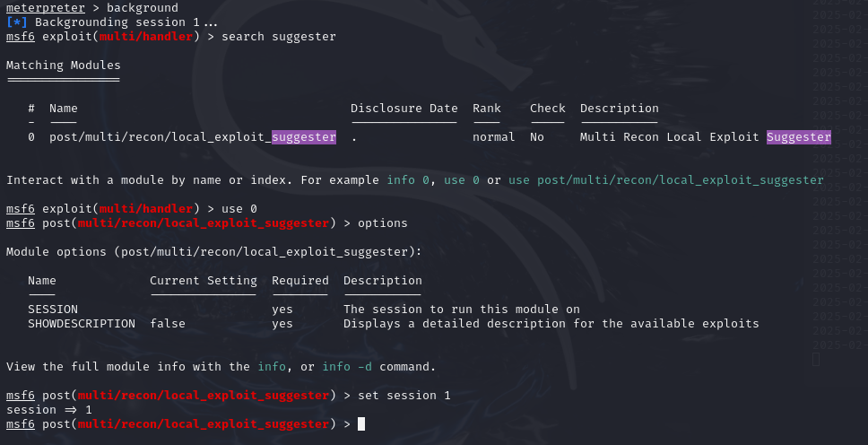Click highlighted 'Suggester' in description column
Image resolution: width=868 pixels, height=445 pixels.
(x=799, y=137)
